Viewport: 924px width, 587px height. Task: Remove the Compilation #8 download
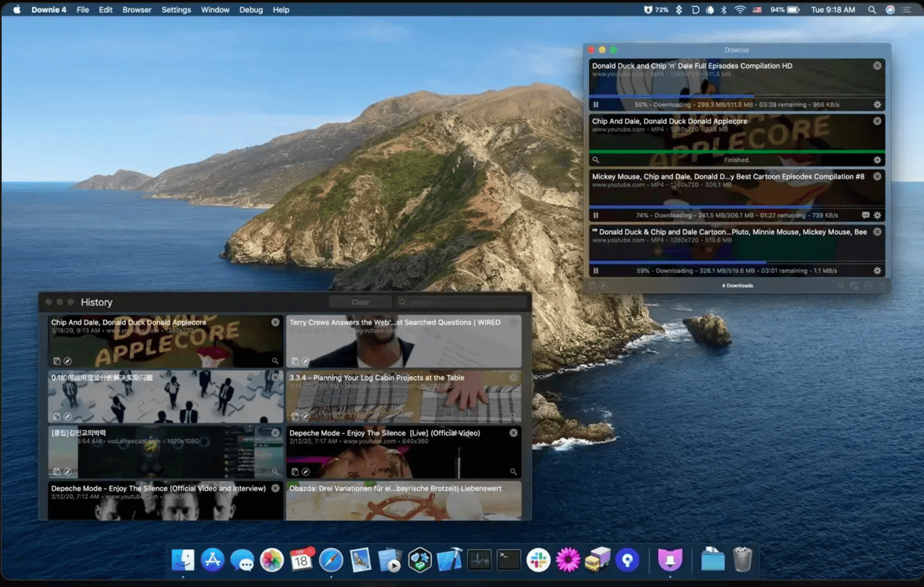pyautogui.click(x=877, y=176)
